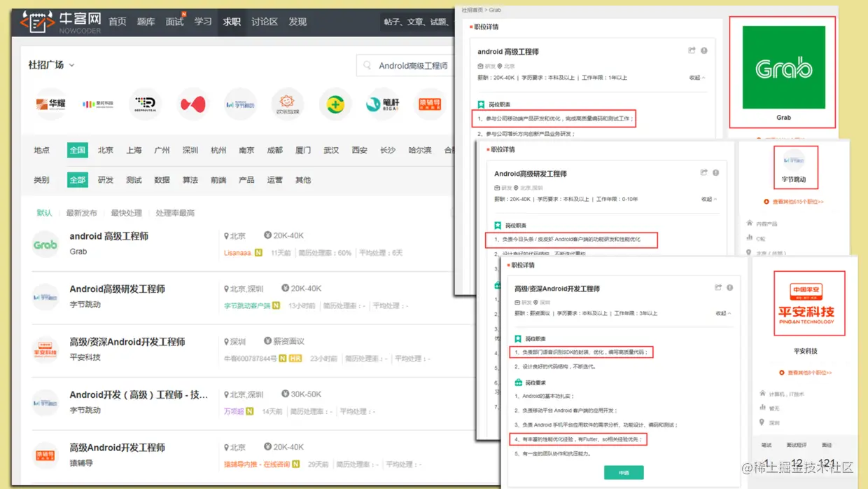The width and height of the screenshot is (868, 489).
Task: Open the 华耀 company logo
Action: [x=51, y=104]
